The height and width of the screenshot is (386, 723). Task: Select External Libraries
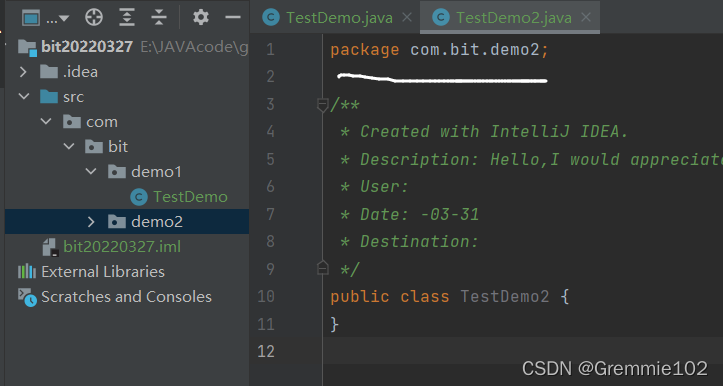103,272
